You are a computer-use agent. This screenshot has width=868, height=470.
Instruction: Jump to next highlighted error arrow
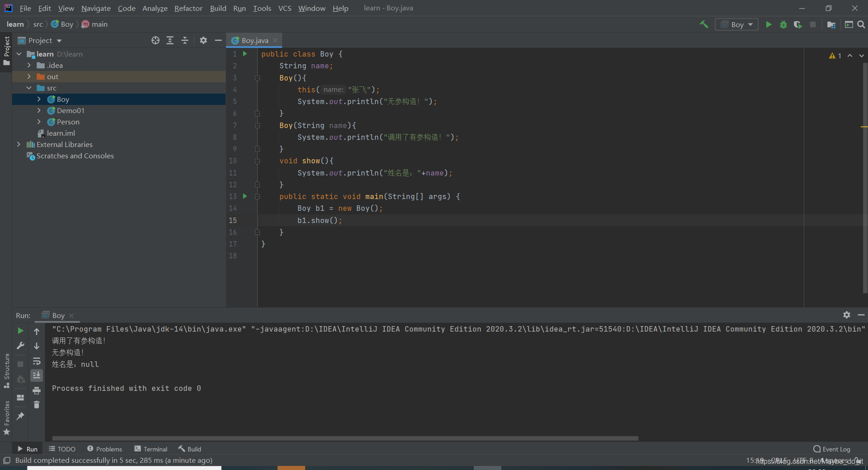[x=862, y=56]
